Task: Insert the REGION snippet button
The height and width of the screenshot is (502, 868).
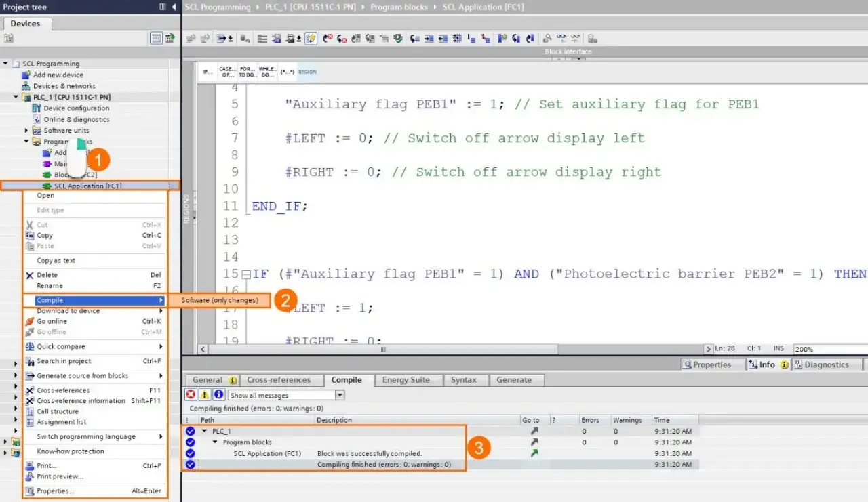Action: [x=307, y=72]
